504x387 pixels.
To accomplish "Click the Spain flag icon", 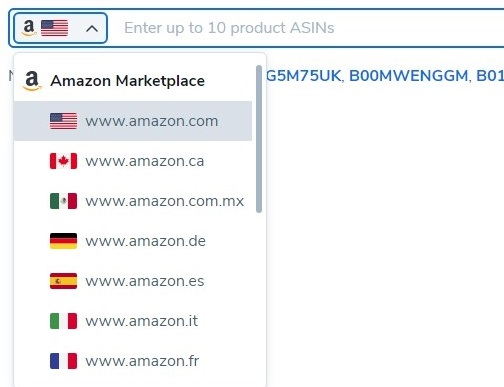I will tap(63, 281).
